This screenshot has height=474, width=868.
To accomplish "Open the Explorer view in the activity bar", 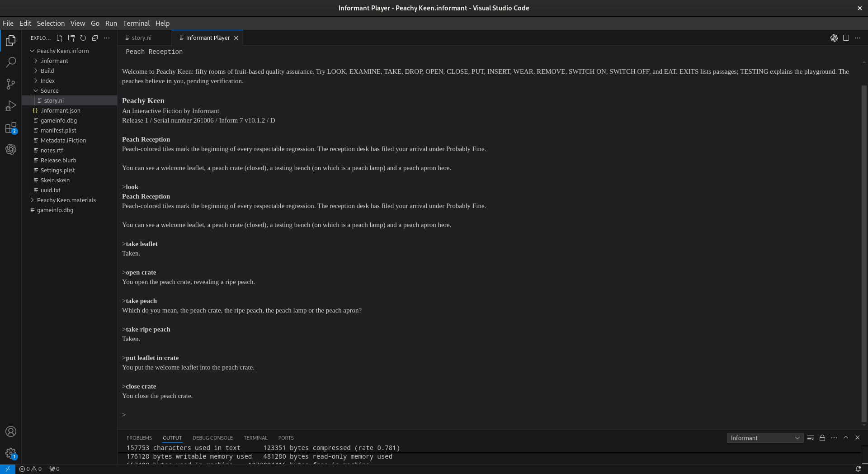I will coord(11,41).
